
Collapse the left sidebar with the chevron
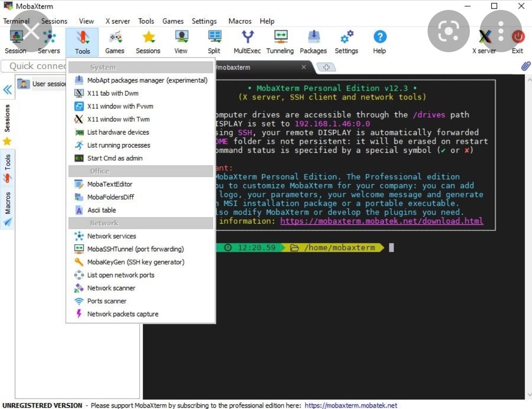pos(7,89)
